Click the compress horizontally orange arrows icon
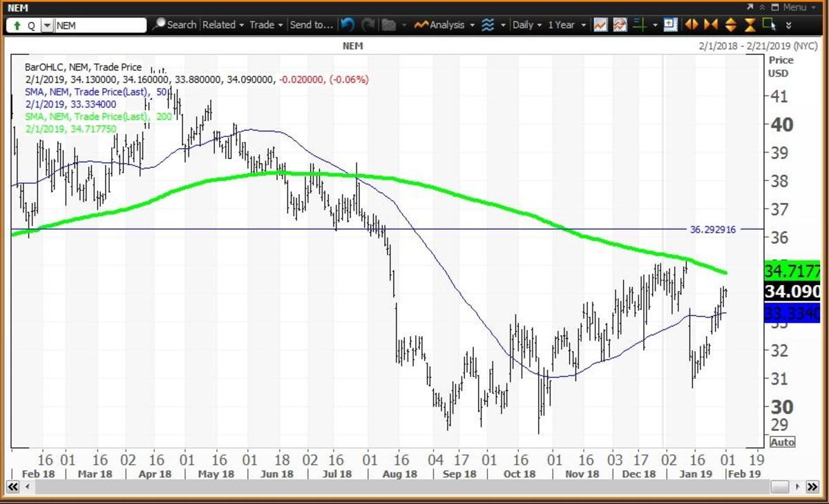Image resolution: width=829 pixels, height=504 pixels. (711, 25)
